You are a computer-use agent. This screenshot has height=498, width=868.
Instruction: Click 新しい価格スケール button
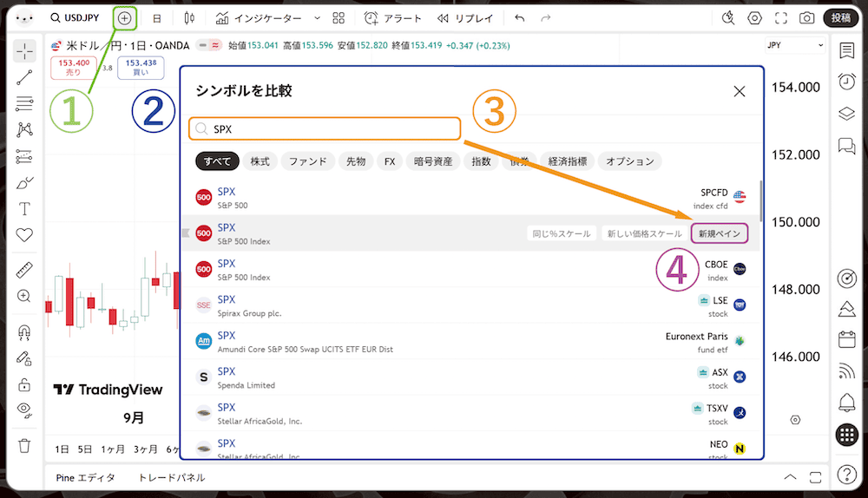tap(644, 233)
